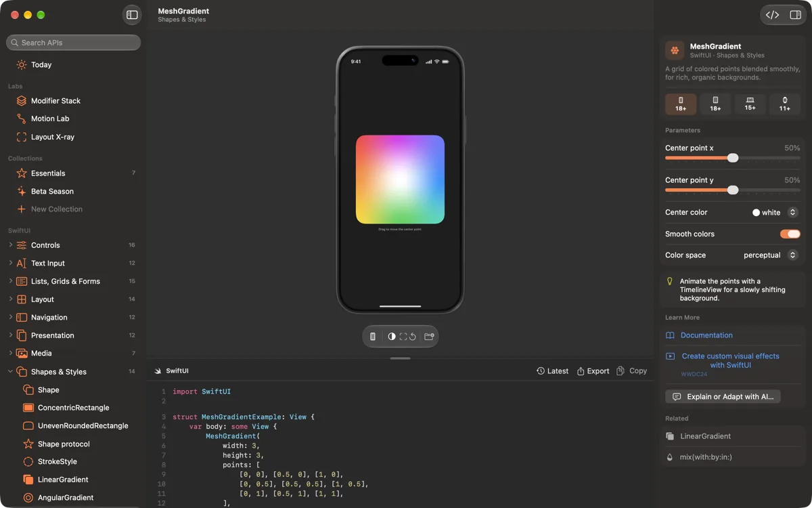Click the folder-with-badge icon in the preview toolbar
Image resolution: width=812 pixels, height=508 pixels.
pos(429,337)
